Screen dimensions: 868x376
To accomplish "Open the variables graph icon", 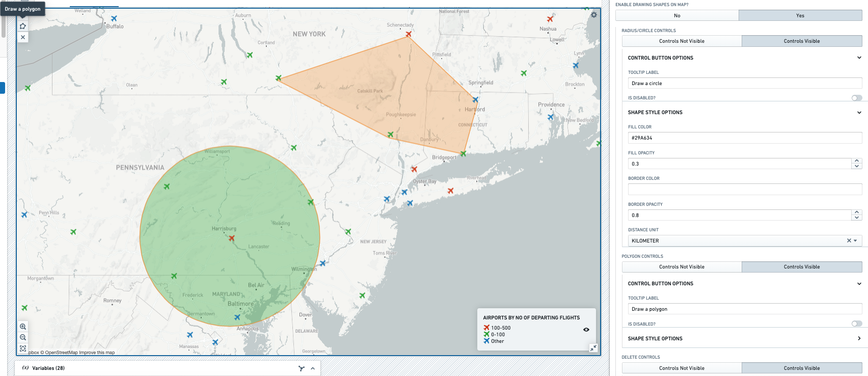I will pyautogui.click(x=302, y=368).
